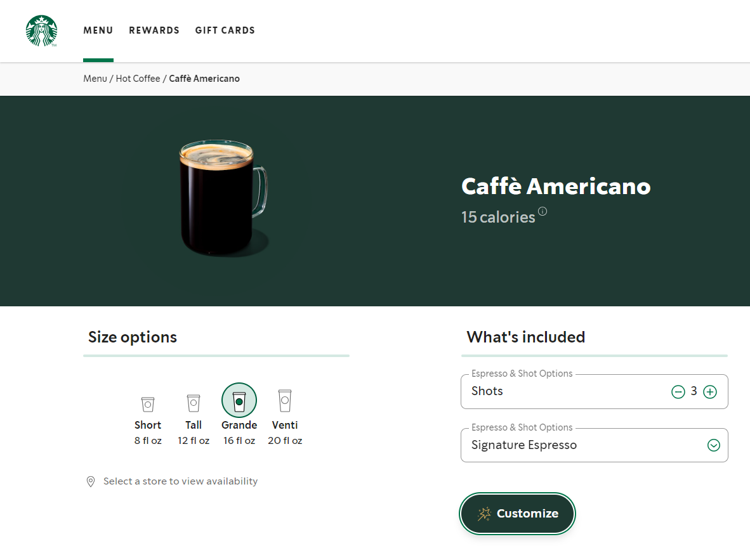The image size is (750, 560).
Task: Click the Caffè Americano heading
Action: 556,186
